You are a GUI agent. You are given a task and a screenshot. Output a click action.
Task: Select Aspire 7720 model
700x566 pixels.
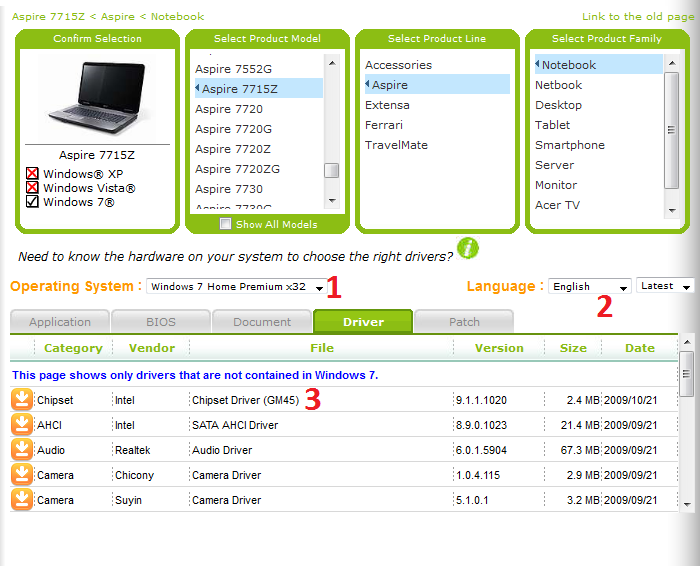coord(229,109)
